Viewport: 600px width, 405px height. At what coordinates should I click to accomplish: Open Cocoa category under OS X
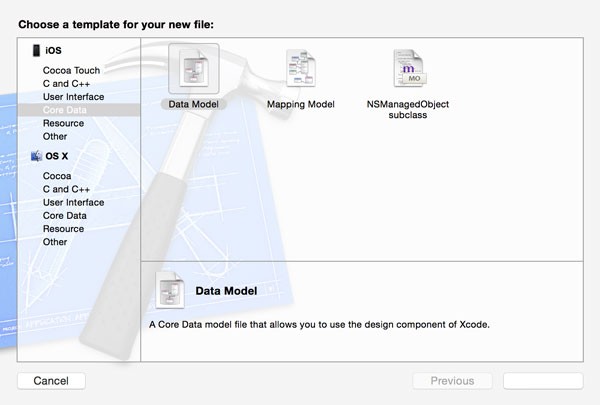point(57,176)
